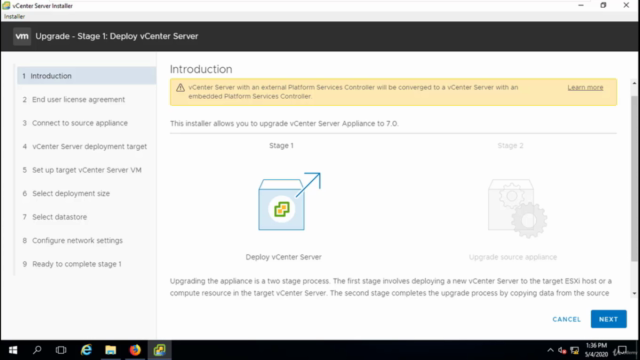Screen dimensions: 640x360
Task: Click the taskbar clock showing 1:36 PM
Action: (596, 350)
